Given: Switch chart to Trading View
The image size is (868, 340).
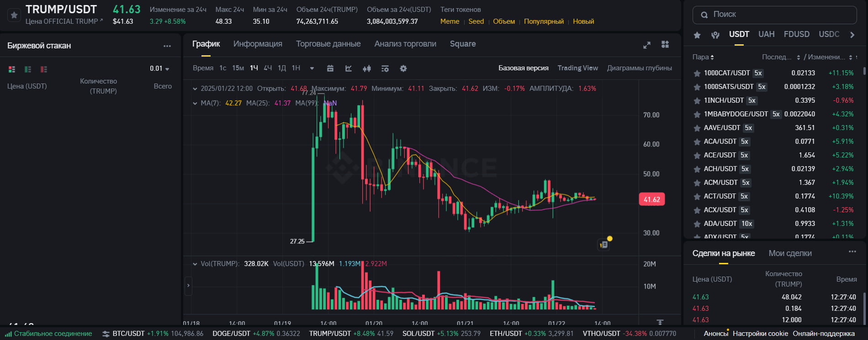Looking at the screenshot, I should 577,68.
